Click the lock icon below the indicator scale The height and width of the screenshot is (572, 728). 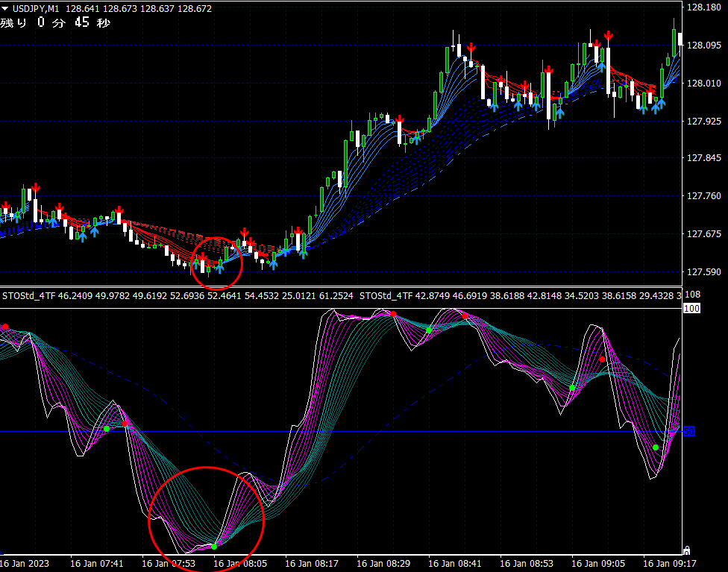[x=687, y=550]
